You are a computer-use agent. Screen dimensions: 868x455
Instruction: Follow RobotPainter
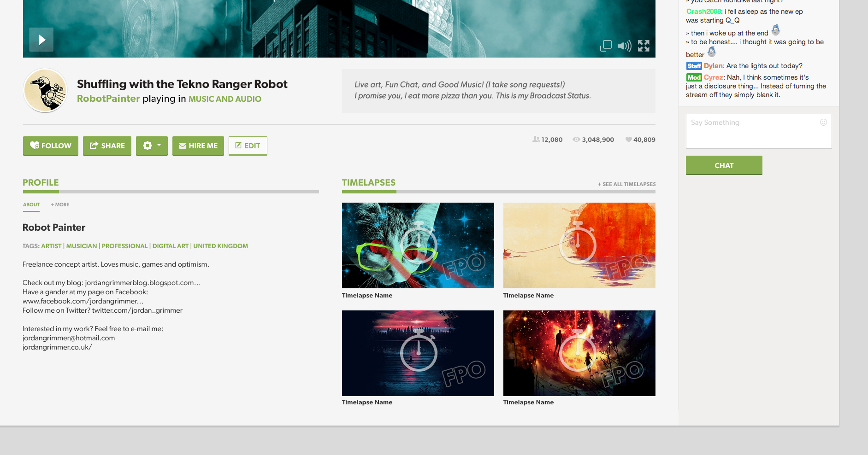click(51, 146)
